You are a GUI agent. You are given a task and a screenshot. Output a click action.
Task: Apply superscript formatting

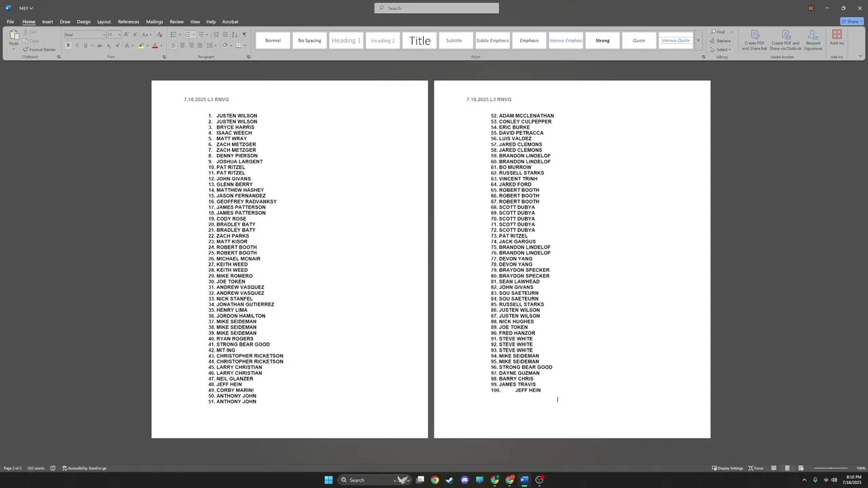[x=117, y=45]
